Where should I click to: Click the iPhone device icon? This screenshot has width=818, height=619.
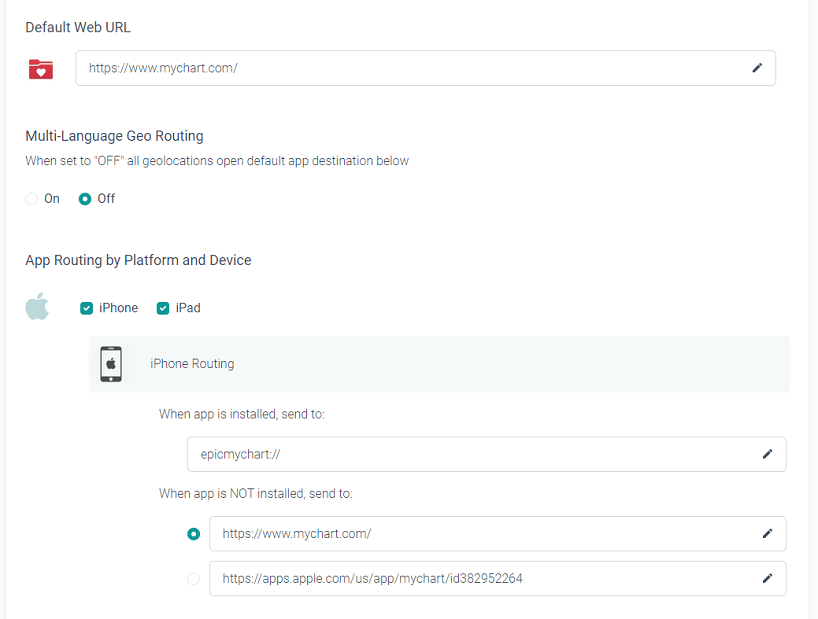click(x=112, y=364)
